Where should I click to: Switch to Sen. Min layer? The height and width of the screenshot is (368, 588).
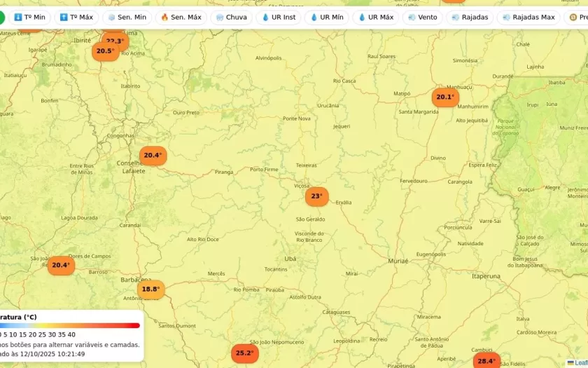coord(127,17)
